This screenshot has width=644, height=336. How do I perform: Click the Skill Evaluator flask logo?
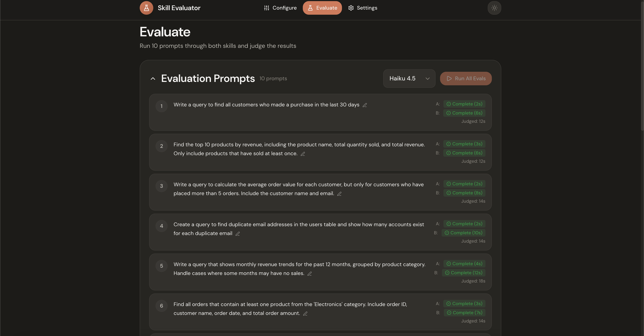coord(146,8)
